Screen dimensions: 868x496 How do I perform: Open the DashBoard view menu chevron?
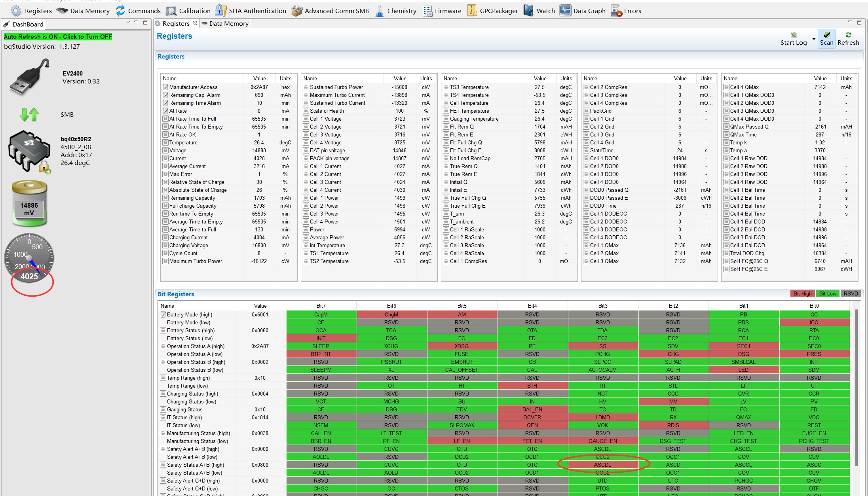point(128,23)
